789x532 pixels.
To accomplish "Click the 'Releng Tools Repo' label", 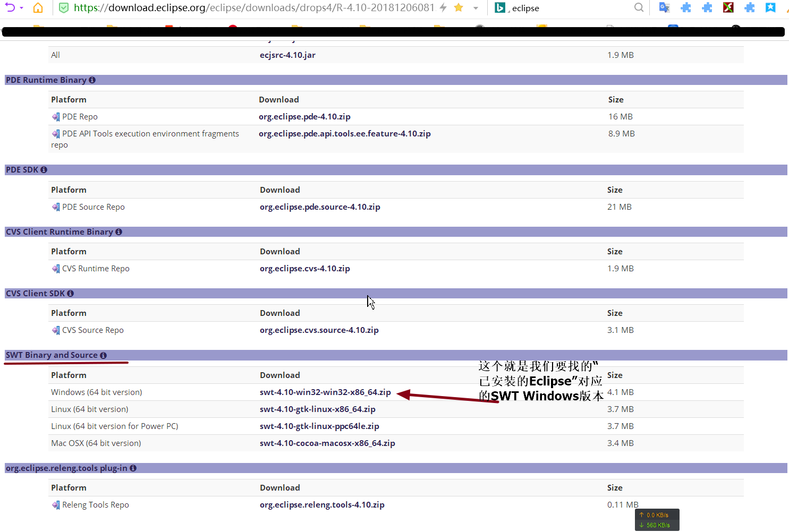I will tap(96, 504).
